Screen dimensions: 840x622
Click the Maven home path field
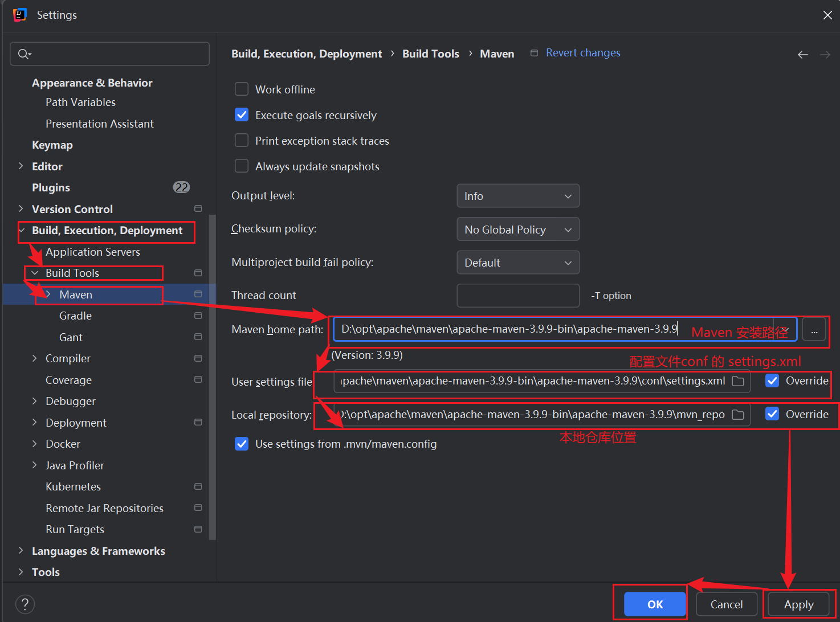pyautogui.click(x=565, y=329)
